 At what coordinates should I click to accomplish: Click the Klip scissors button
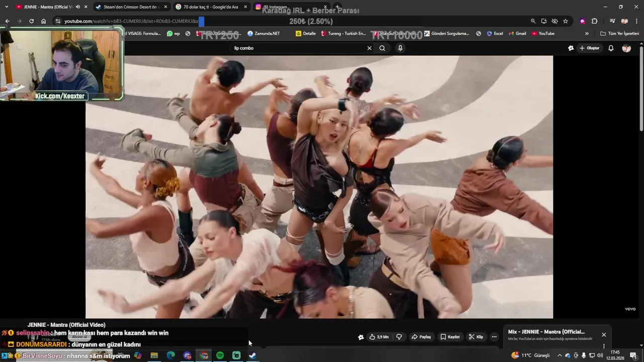[476, 337]
